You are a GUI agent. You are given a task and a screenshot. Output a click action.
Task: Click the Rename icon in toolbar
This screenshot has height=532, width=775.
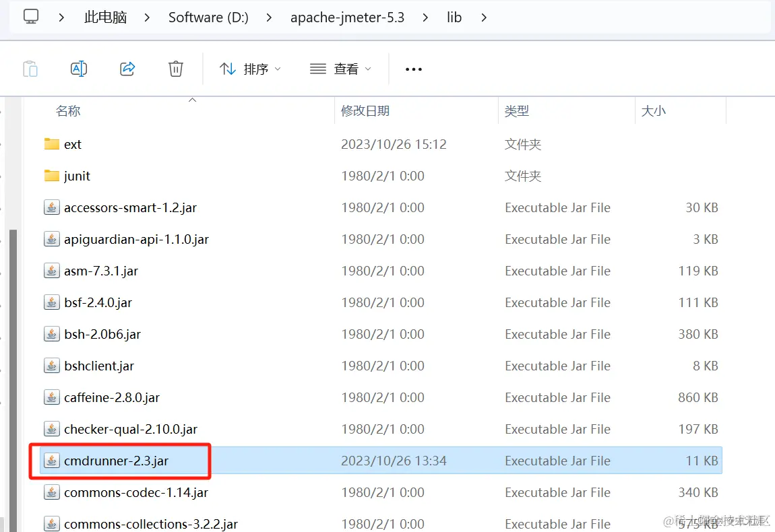(x=79, y=69)
